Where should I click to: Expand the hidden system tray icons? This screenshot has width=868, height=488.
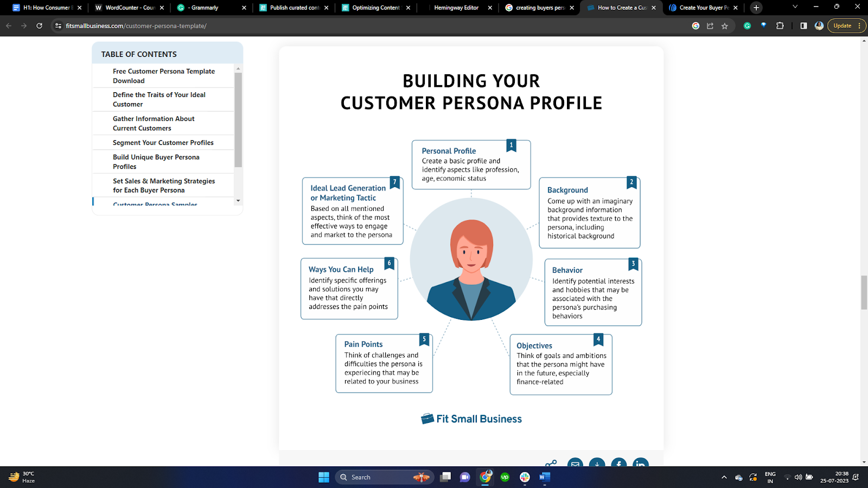click(x=724, y=477)
